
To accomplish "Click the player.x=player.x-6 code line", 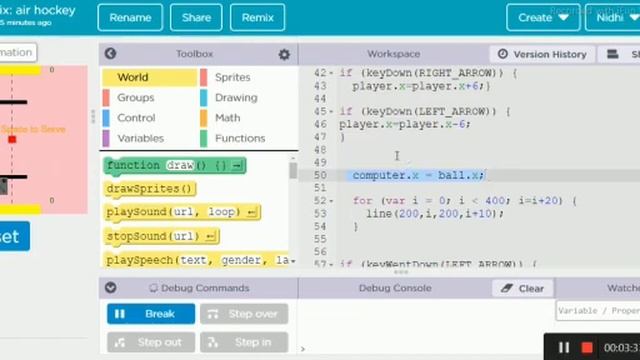I will pos(405,124).
